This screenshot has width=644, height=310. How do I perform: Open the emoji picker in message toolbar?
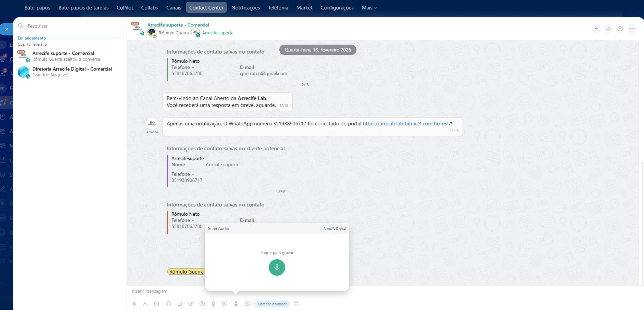(x=168, y=304)
